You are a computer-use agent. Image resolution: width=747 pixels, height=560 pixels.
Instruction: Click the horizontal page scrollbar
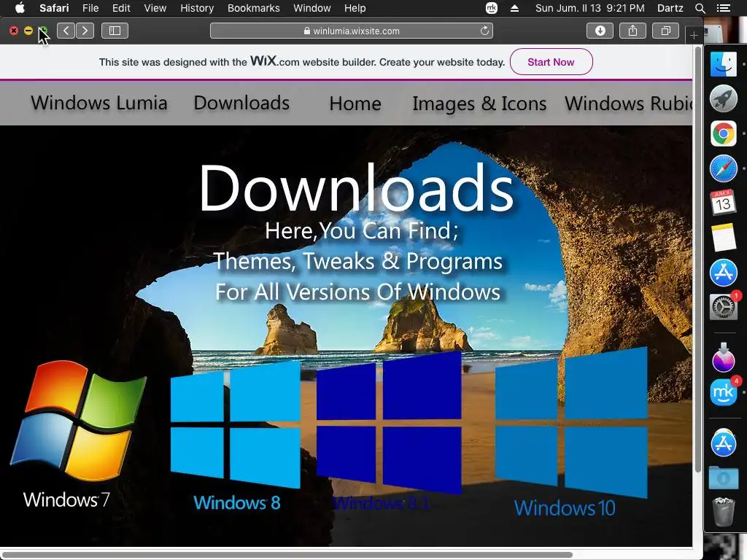[x=287, y=556]
